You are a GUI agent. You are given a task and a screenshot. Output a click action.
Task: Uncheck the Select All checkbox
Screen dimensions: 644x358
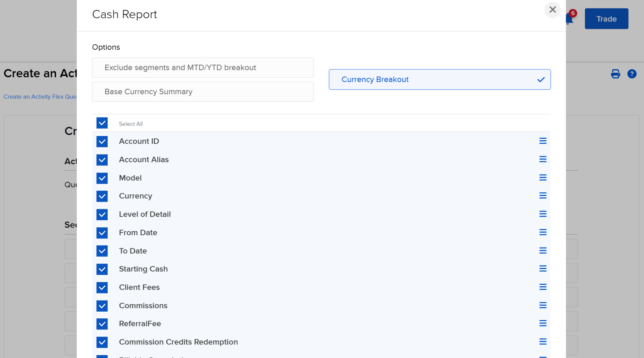tap(102, 123)
